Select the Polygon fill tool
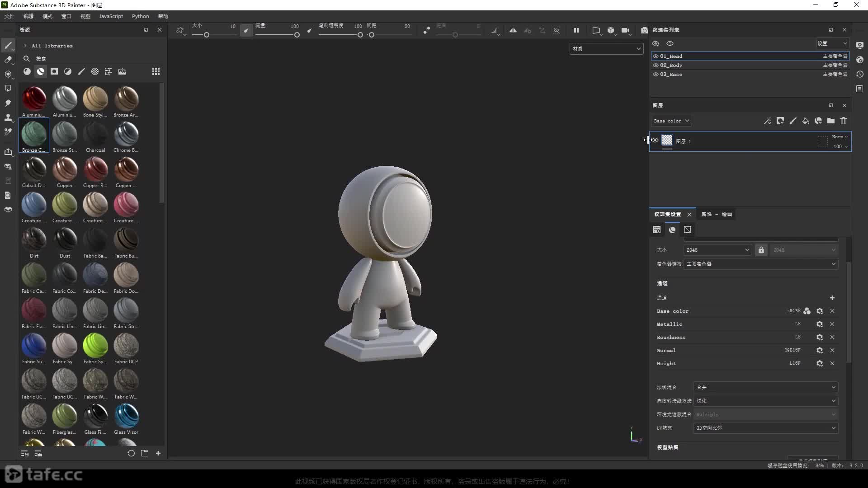This screenshot has width=868, height=488. pyautogui.click(x=8, y=89)
